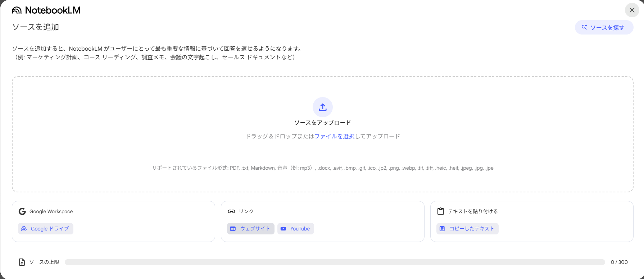Click the clipboard icon beside テキストを貼り付ける

440,211
